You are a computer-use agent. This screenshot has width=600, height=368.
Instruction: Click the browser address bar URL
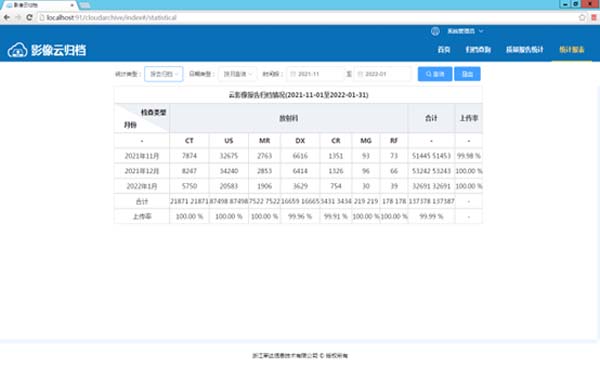pyautogui.click(x=111, y=18)
